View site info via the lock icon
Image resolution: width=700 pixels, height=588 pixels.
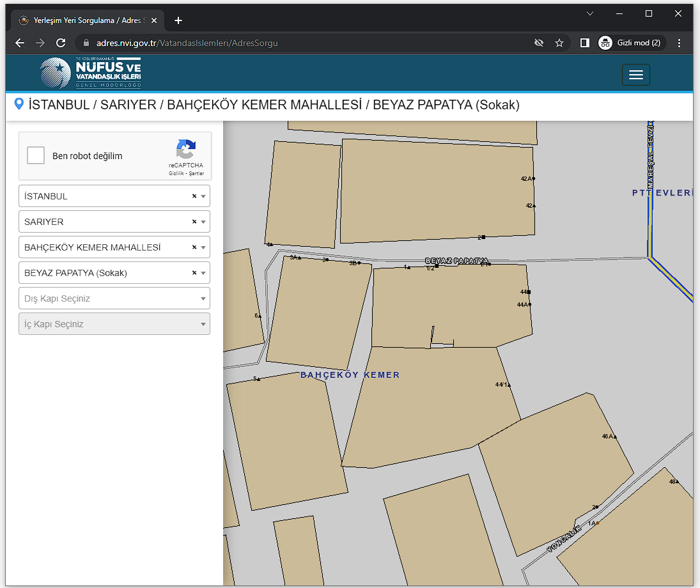pyautogui.click(x=86, y=43)
